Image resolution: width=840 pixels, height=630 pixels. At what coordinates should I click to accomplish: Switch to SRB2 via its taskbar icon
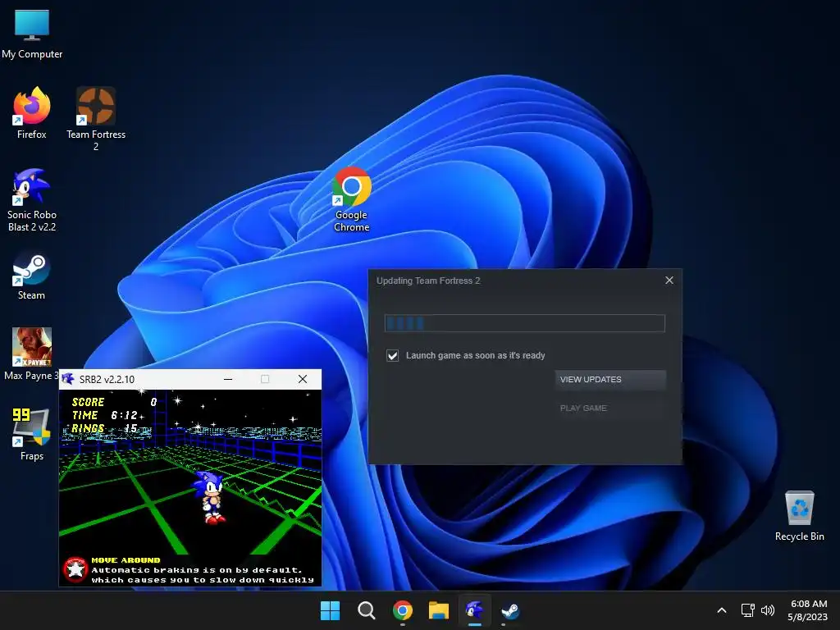pos(475,610)
